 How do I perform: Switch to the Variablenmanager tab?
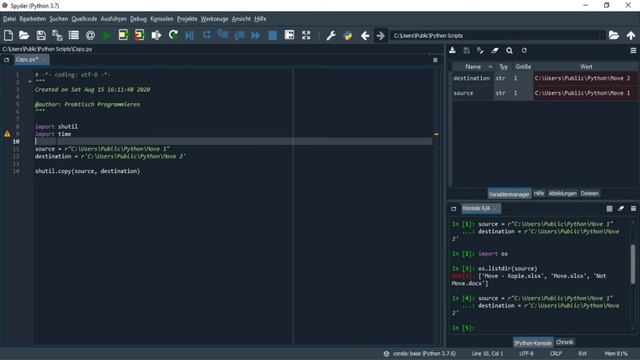point(509,194)
